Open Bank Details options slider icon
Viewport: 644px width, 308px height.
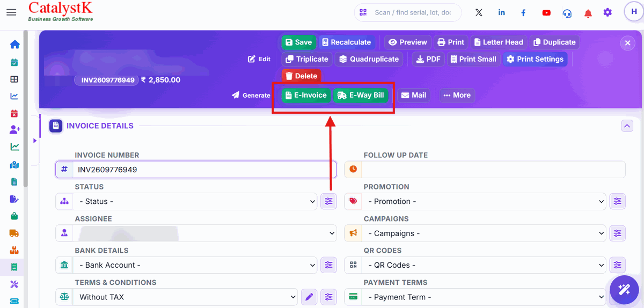click(328, 265)
